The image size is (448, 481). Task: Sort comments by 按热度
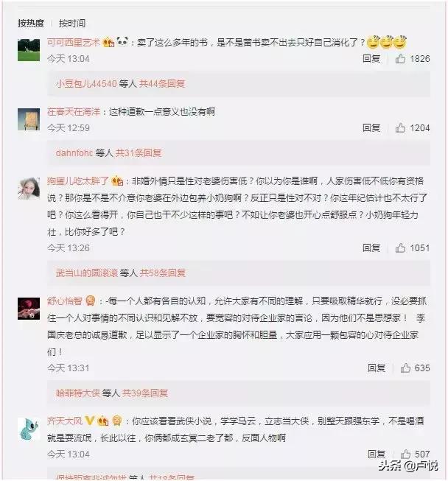point(31,23)
